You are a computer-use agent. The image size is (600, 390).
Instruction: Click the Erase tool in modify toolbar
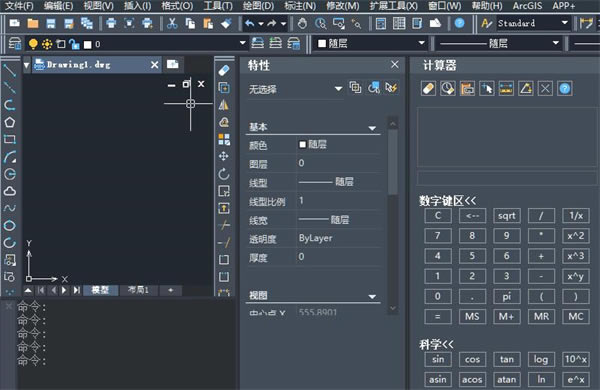224,70
